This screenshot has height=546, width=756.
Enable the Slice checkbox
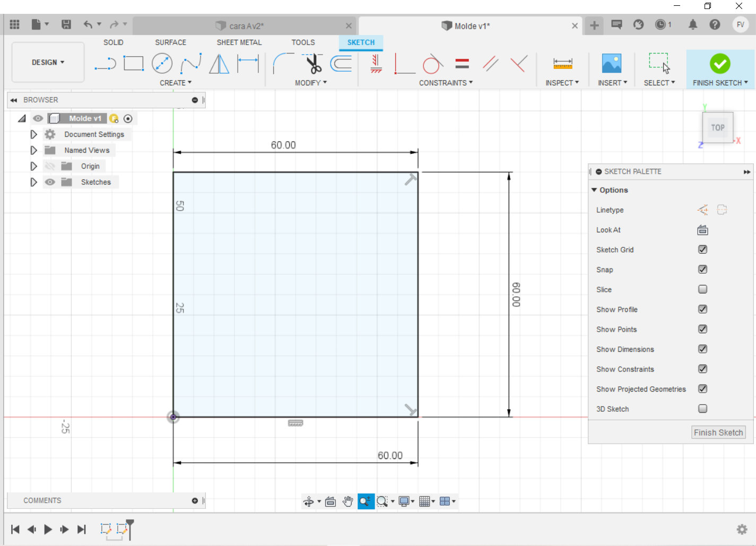click(702, 290)
